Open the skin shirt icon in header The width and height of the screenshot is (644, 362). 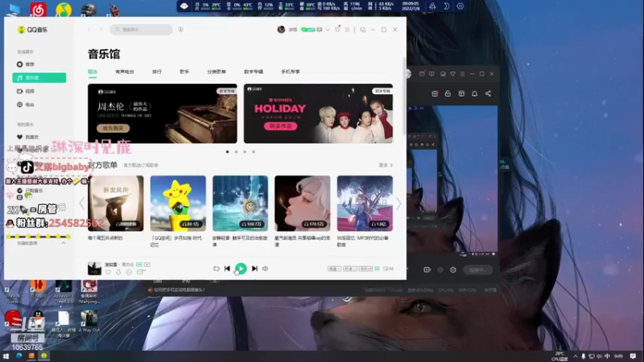coord(337,30)
